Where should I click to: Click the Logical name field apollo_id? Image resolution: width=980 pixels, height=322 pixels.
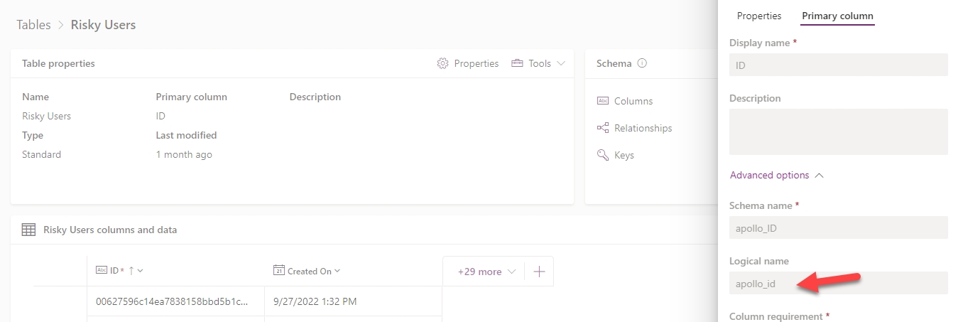(839, 283)
